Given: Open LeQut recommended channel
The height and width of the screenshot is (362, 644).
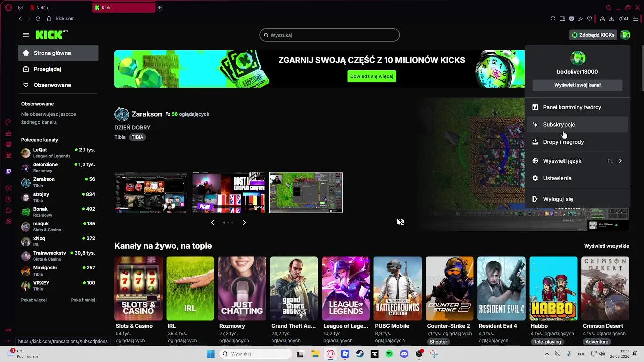Looking at the screenshot, I should point(58,153).
